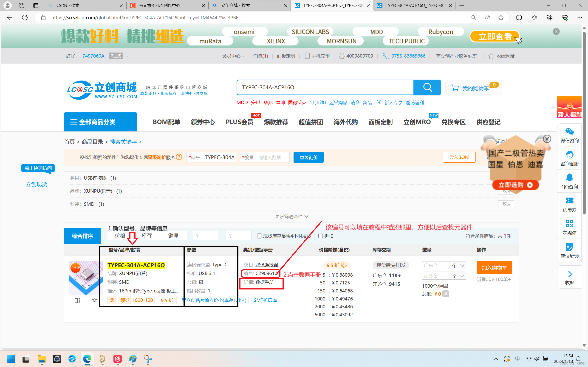Close the diode promotion popup
588x367 pixels.
tap(547, 139)
